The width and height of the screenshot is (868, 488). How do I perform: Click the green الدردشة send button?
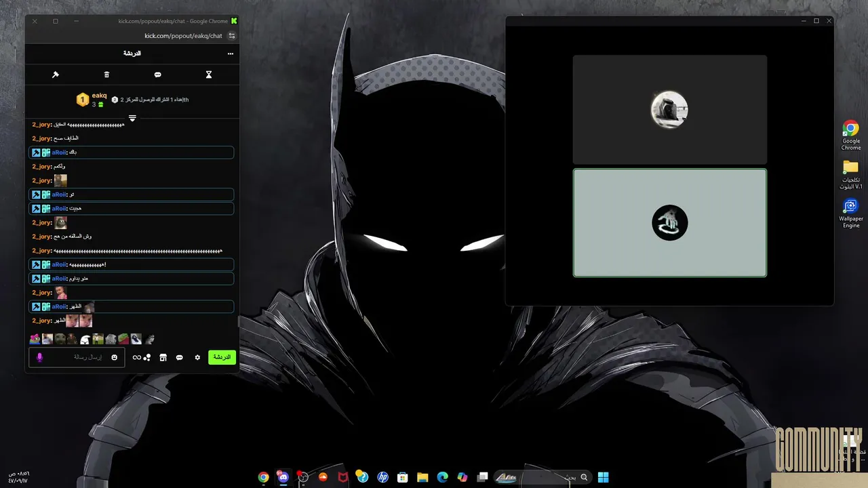222,357
